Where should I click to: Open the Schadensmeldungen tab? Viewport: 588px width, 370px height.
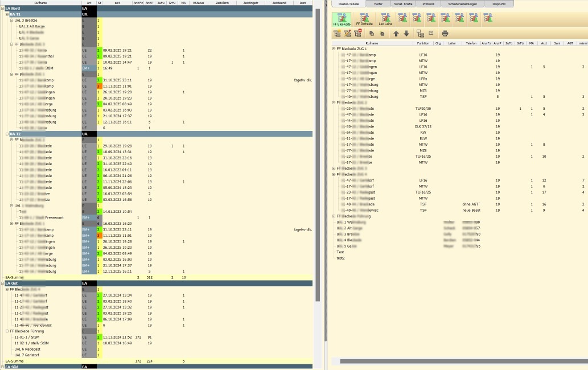coord(462,3)
